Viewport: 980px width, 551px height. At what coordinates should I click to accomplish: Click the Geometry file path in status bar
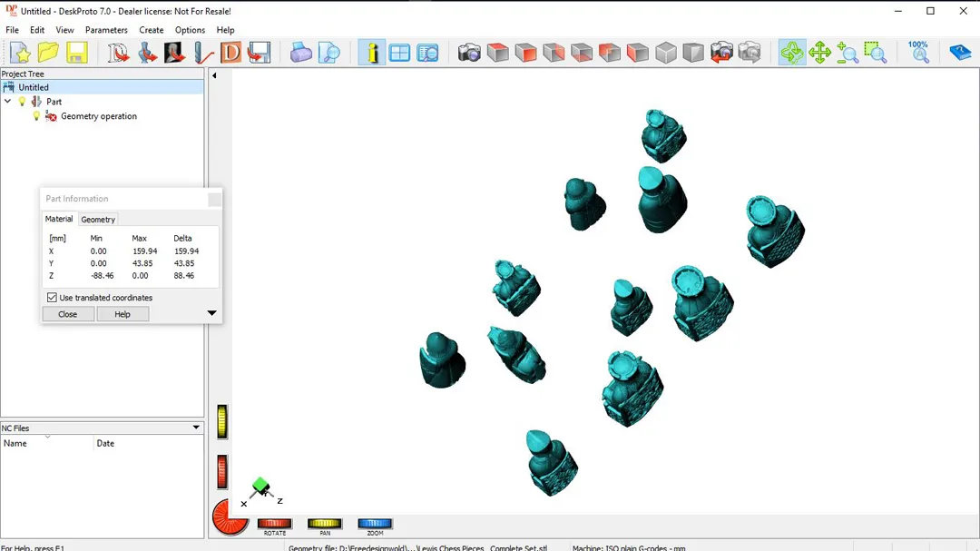pos(417,547)
